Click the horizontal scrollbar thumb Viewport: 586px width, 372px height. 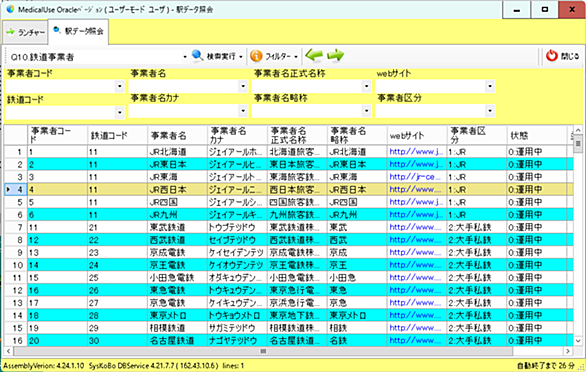tap(263, 351)
